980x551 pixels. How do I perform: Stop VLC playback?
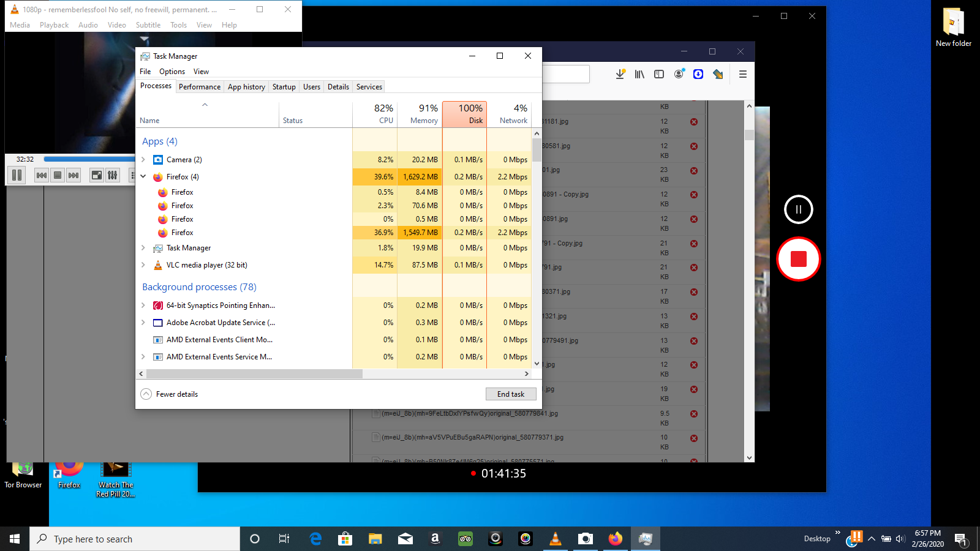[x=58, y=175]
